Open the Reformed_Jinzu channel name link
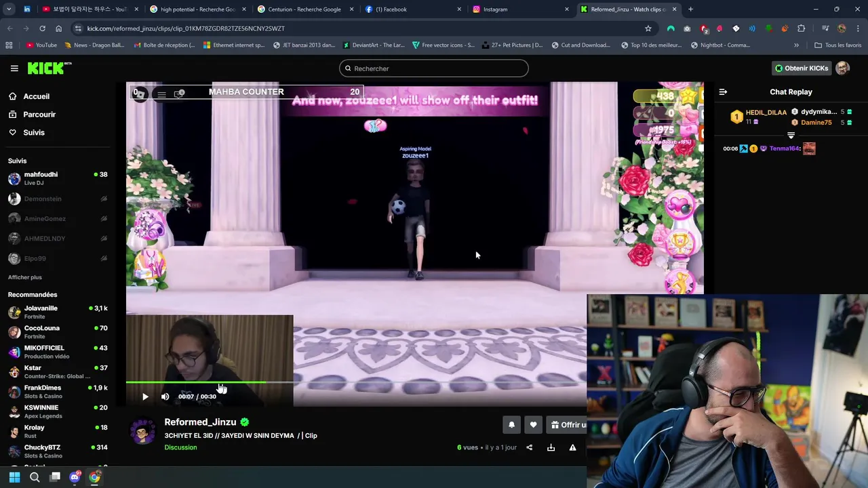The width and height of the screenshot is (868, 488). [200, 422]
